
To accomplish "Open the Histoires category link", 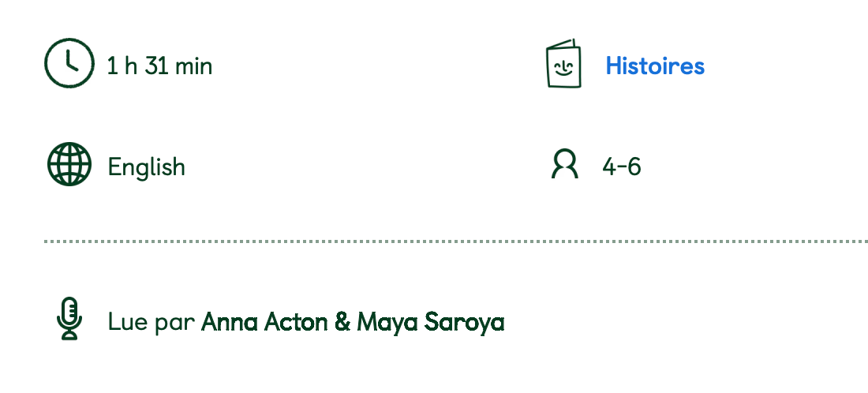I will click(x=654, y=65).
